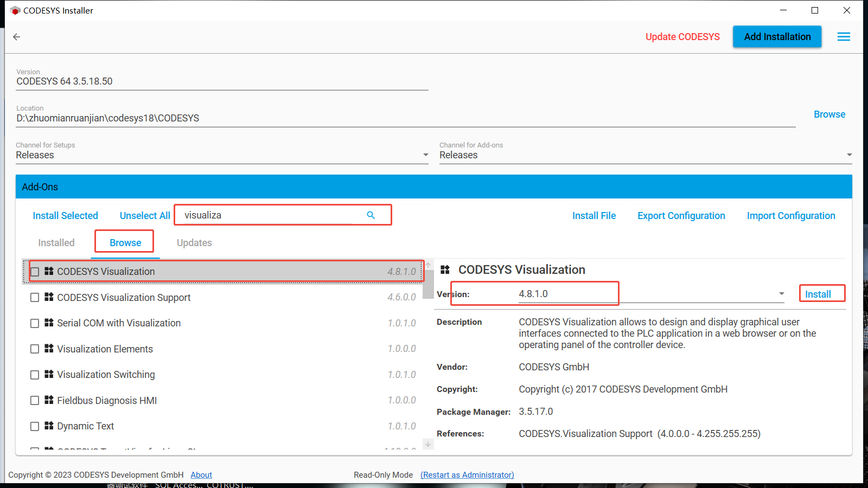868x488 pixels.
Task: Expand Channel for Setups dropdown
Action: 426,155
